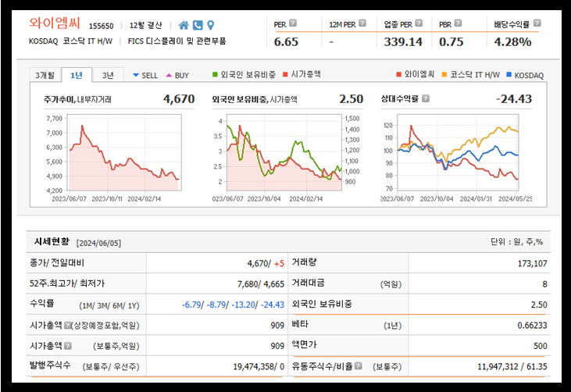Image resolution: width=571 pixels, height=392 pixels.
Task: Click the PER value 6.65
Action: point(286,42)
